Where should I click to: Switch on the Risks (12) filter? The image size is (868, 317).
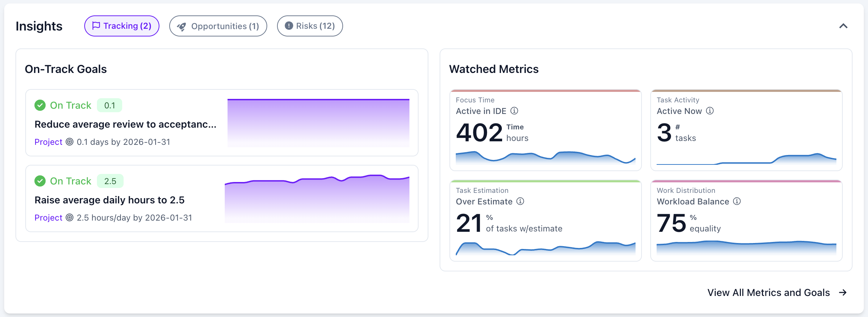point(310,26)
